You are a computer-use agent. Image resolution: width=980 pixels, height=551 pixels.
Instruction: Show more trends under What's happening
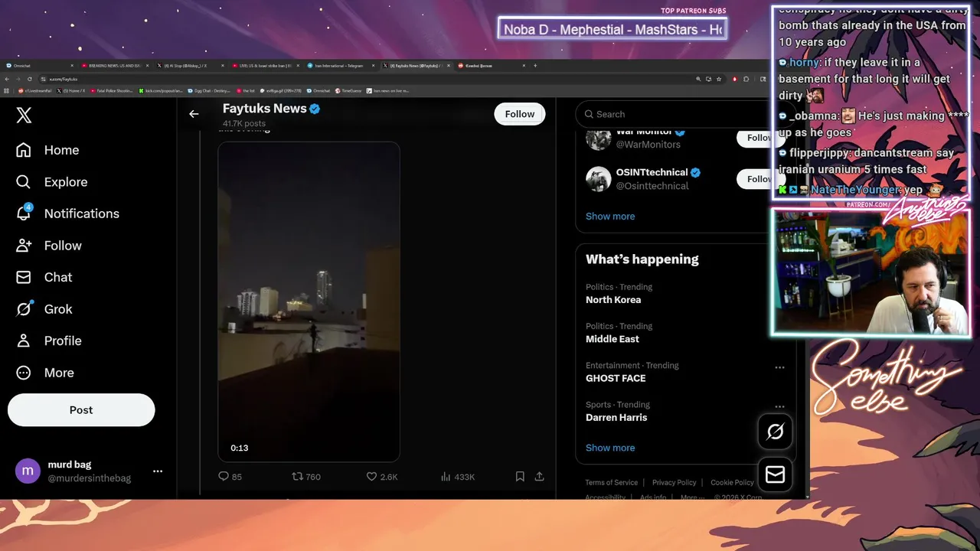610,448
